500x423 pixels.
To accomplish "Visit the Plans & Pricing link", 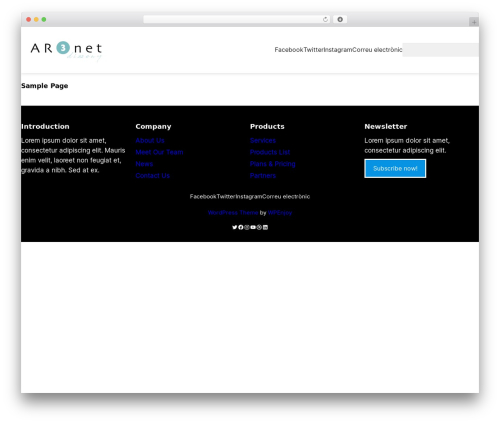I will click(x=273, y=164).
